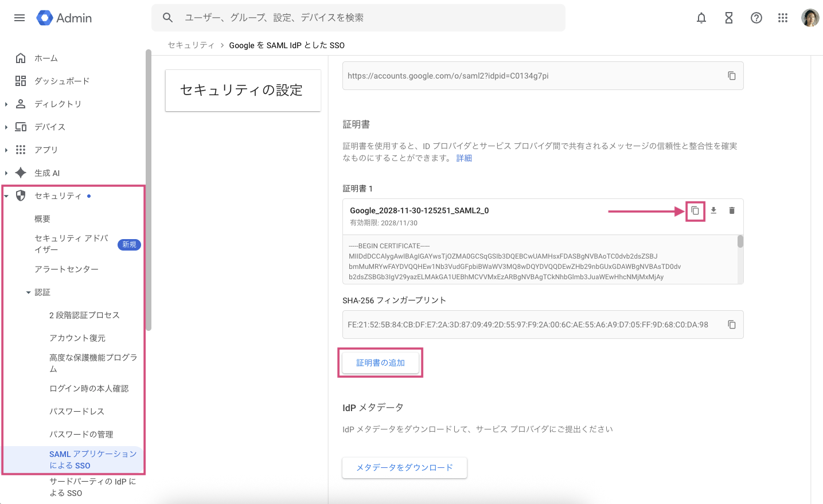Expand the ディレクトリ sidebar section

click(x=6, y=104)
